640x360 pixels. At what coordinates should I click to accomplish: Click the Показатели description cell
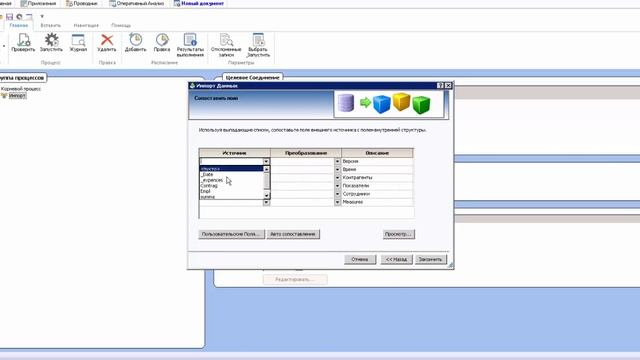click(377, 186)
